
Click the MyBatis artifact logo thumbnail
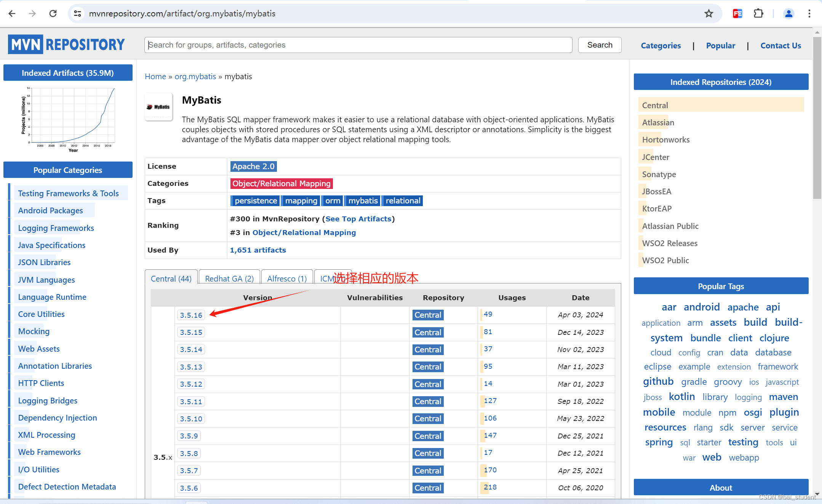point(159,107)
